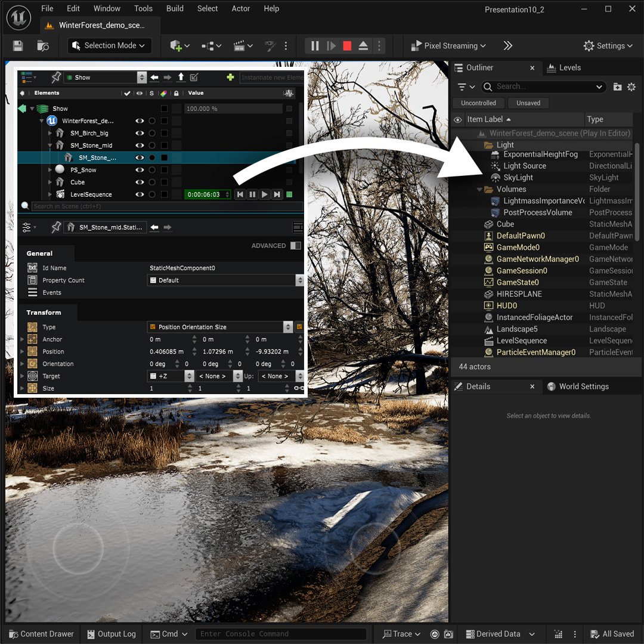644x644 pixels.
Task: Eject from the player controller
Action: 363,45
